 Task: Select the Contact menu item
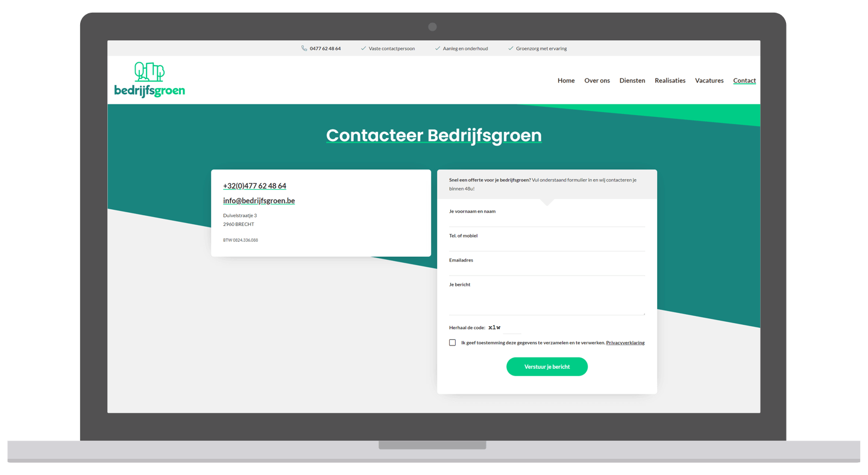tap(744, 80)
